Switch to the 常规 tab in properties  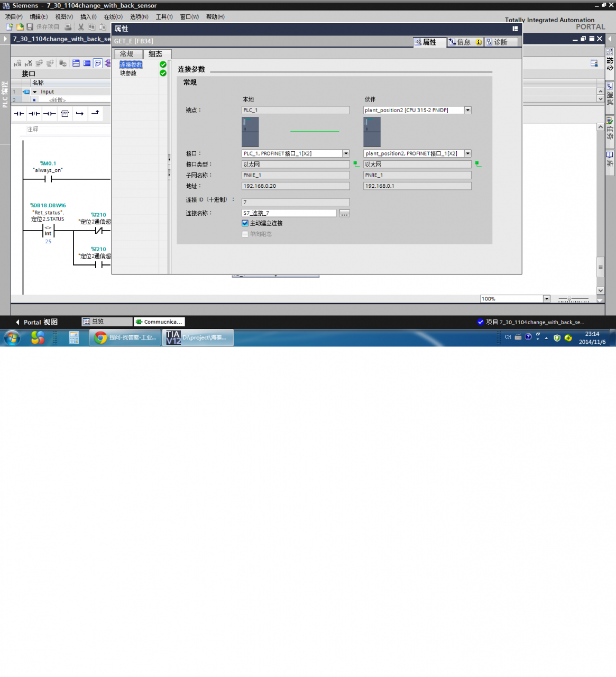click(128, 54)
